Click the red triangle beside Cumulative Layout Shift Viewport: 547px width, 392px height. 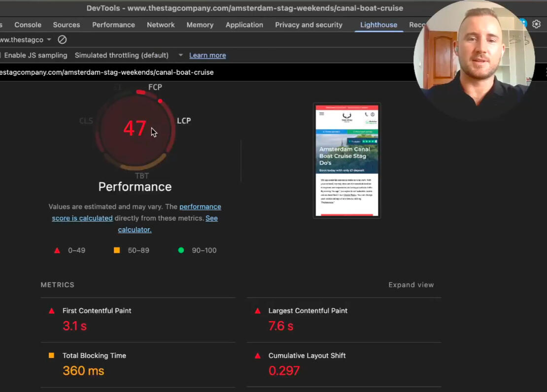pos(257,356)
